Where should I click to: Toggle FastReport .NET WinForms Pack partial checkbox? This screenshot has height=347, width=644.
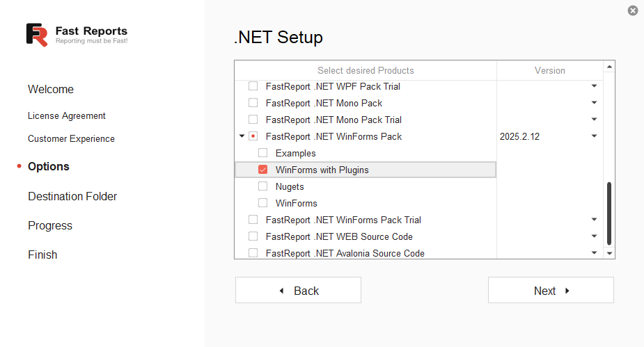pos(253,136)
